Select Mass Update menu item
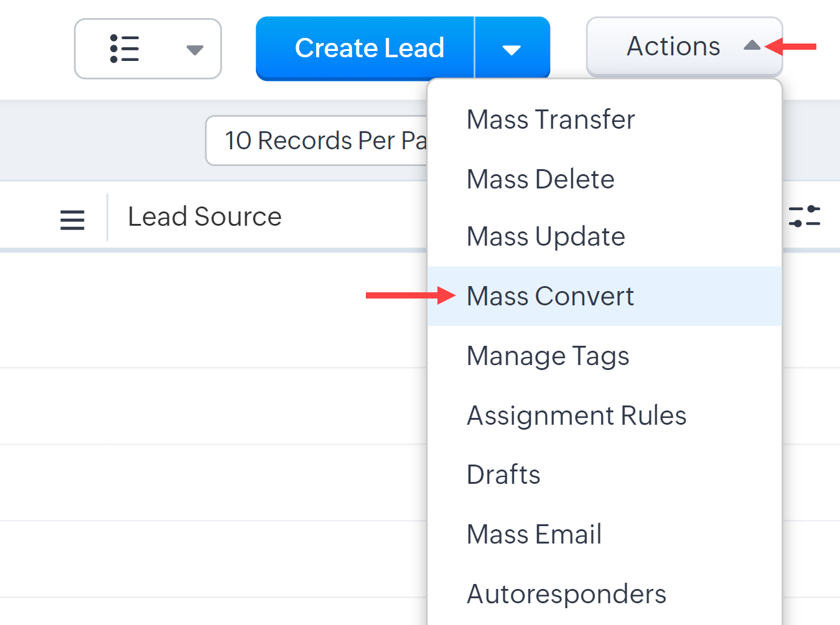 tap(546, 236)
